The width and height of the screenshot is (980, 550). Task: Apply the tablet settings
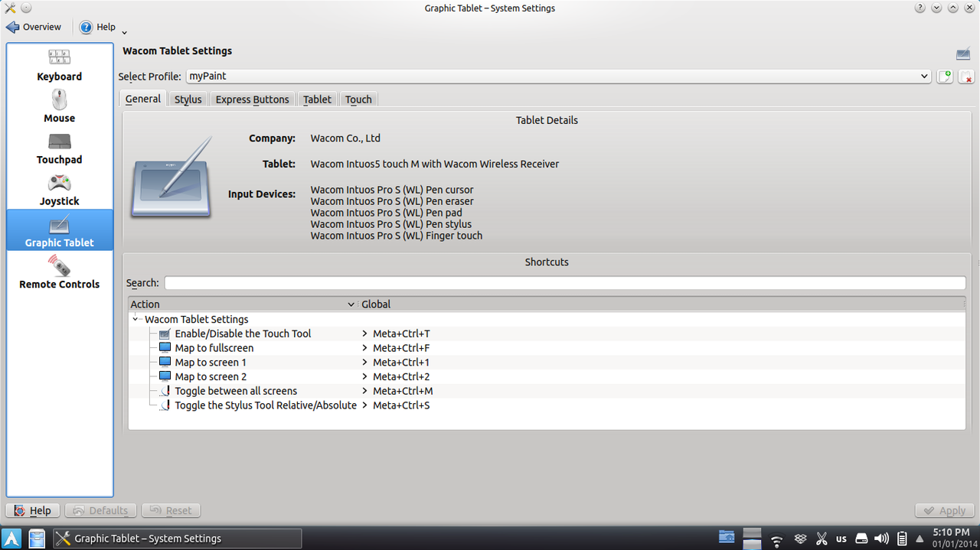click(x=944, y=510)
